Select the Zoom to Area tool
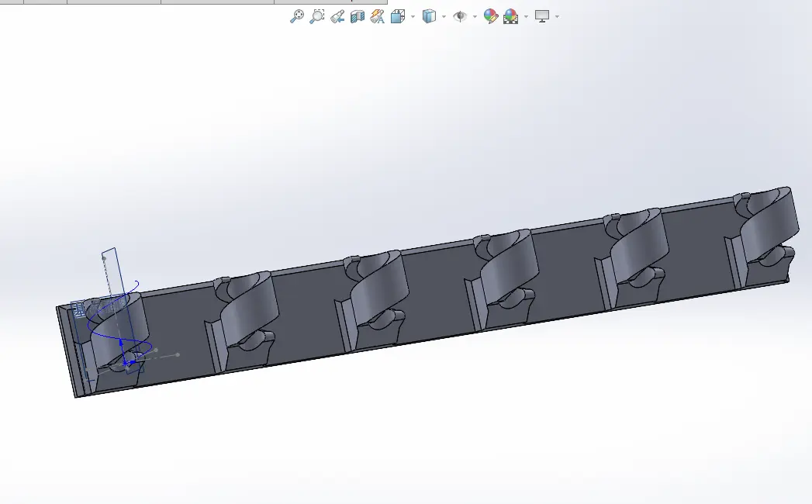The width and height of the screenshot is (812, 504). [317, 16]
